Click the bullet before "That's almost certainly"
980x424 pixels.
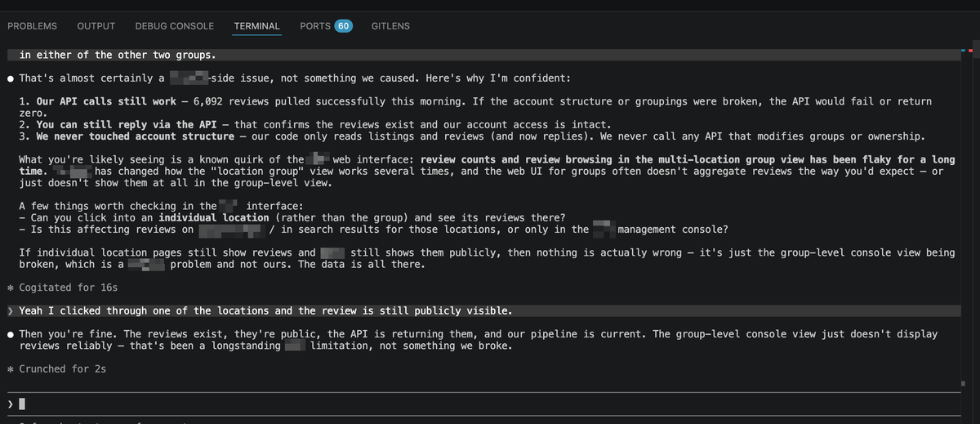pos(10,78)
